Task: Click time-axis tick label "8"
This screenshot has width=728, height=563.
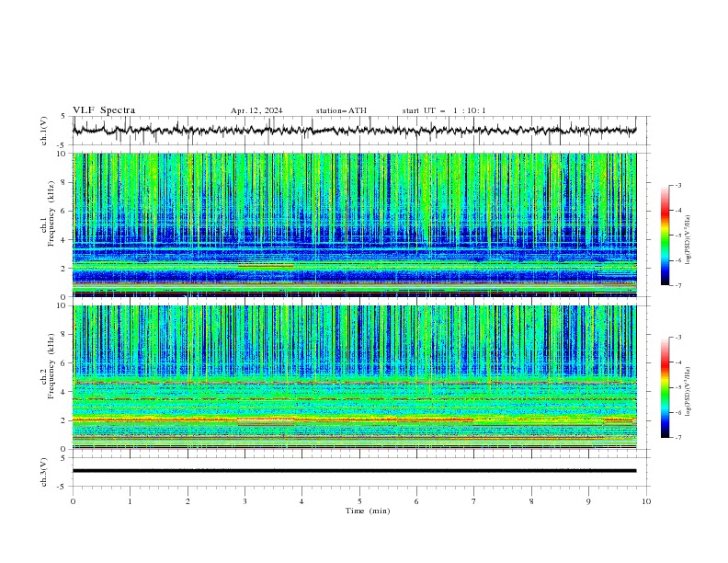Action: coord(531,501)
